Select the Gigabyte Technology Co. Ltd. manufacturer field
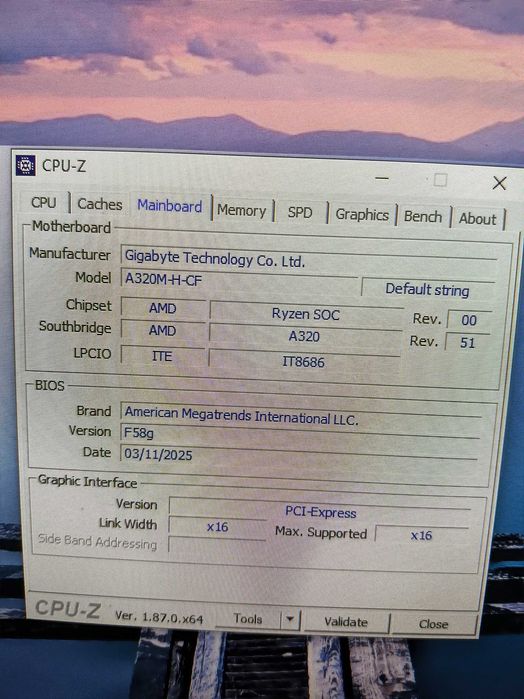Viewport: 524px width, 699px height. pyautogui.click(x=309, y=259)
